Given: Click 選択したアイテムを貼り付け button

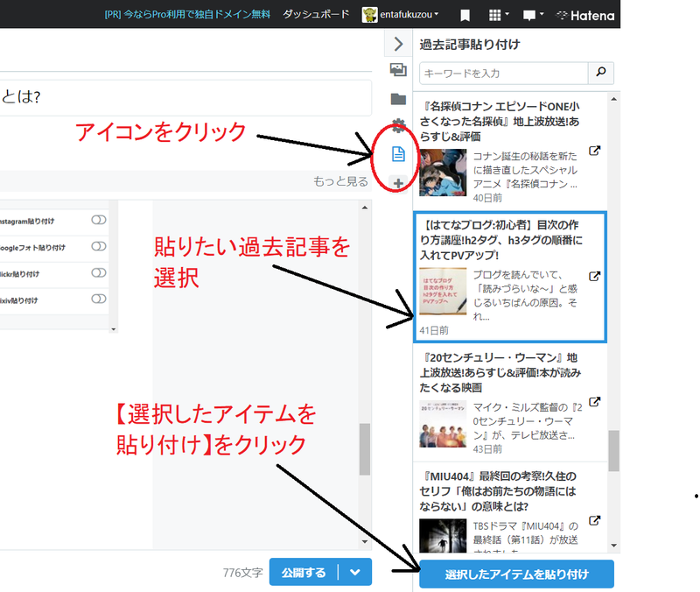Looking at the screenshot, I should click(x=515, y=574).
